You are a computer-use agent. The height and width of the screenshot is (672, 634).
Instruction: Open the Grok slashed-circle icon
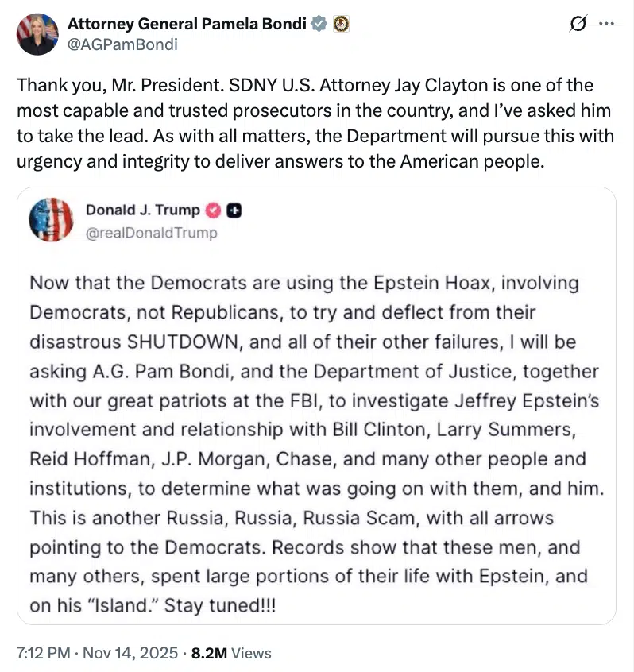point(578,24)
